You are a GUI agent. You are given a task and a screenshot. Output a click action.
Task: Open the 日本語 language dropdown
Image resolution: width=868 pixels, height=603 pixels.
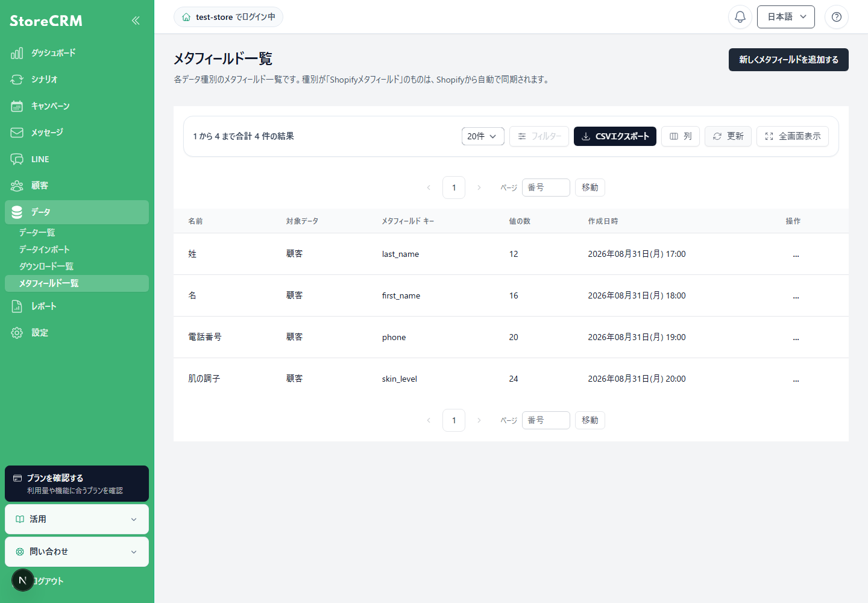coord(786,17)
